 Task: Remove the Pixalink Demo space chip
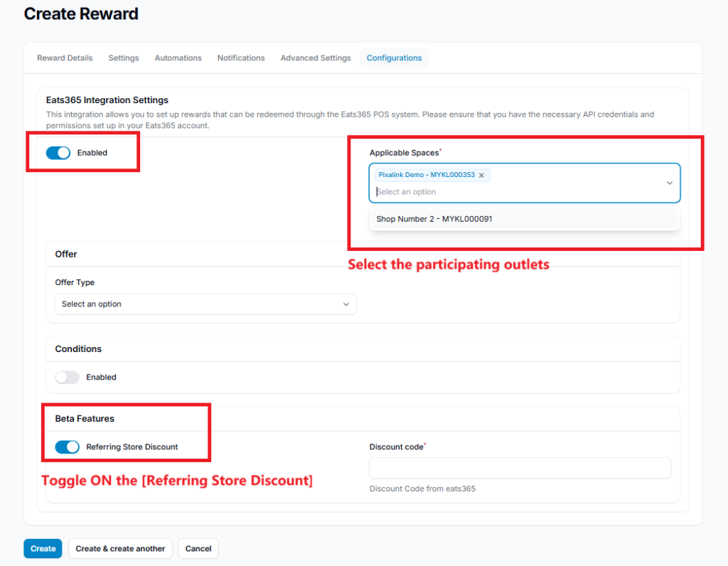click(481, 175)
